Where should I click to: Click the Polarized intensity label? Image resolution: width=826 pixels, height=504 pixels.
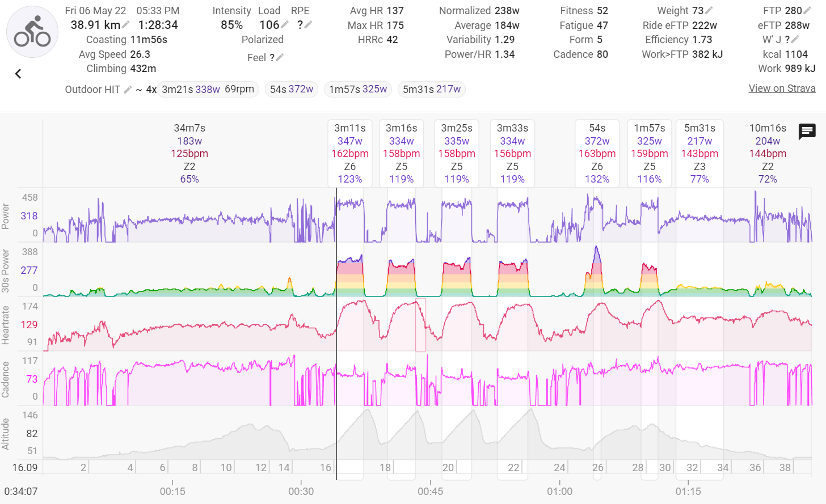click(x=262, y=40)
